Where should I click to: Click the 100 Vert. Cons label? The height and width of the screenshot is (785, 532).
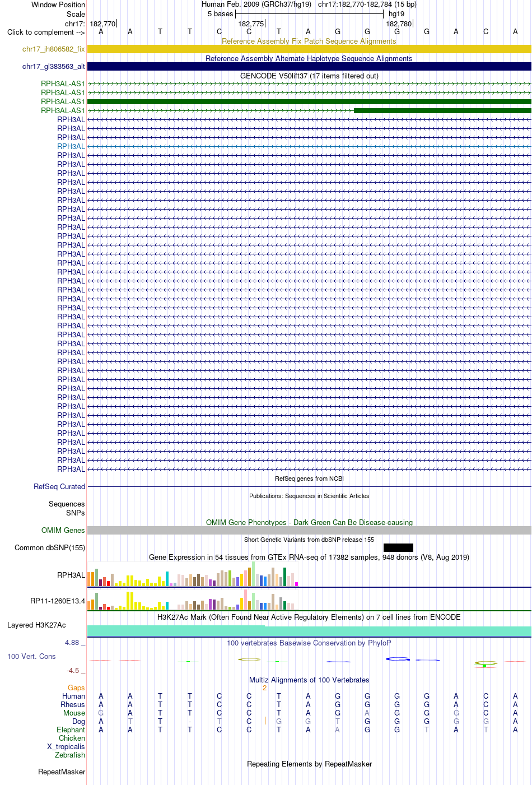[31, 656]
